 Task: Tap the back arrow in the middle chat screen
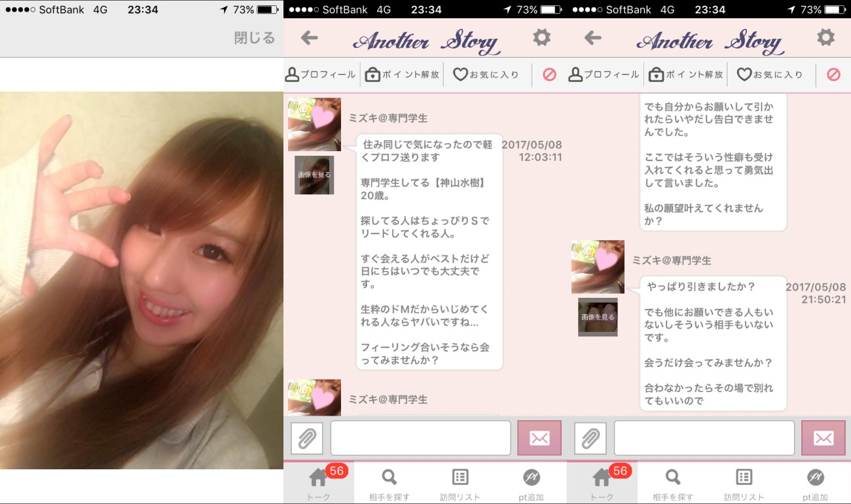coord(309,38)
